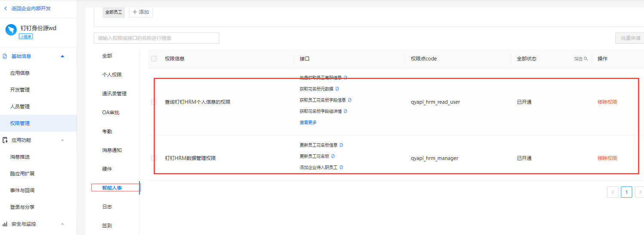Open doc icon beside 更新员工花名册信息

(341, 145)
